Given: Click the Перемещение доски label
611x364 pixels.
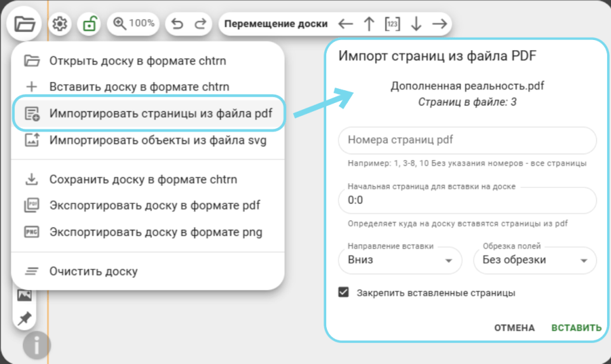Looking at the screenshot, I should [276, 24].
